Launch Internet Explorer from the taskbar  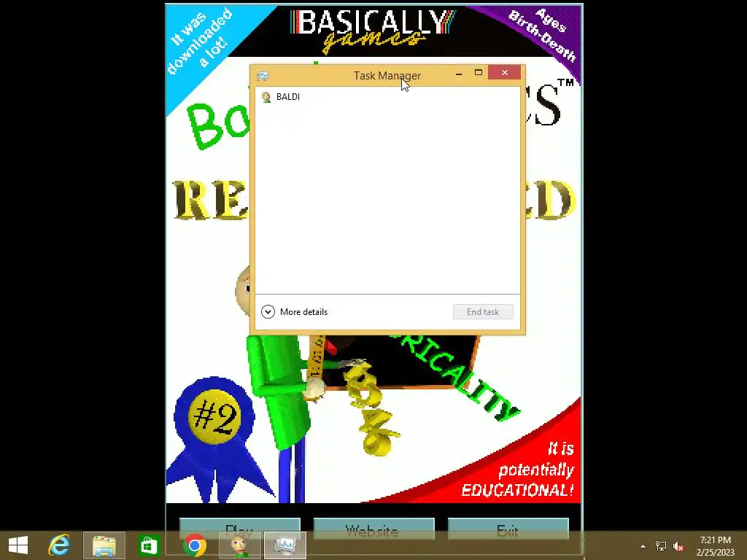tap(60, 545)
